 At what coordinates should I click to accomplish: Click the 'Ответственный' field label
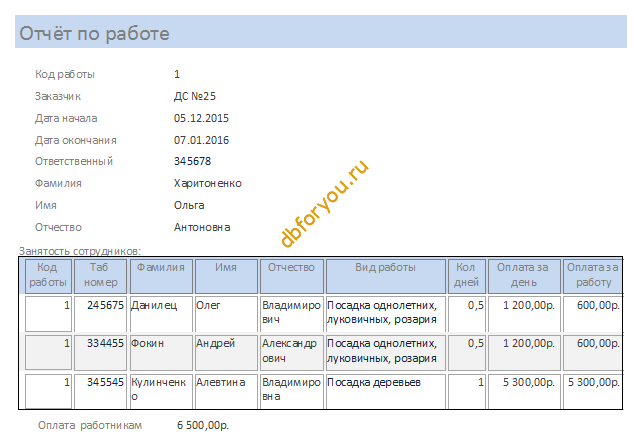(x=74, y=161)
